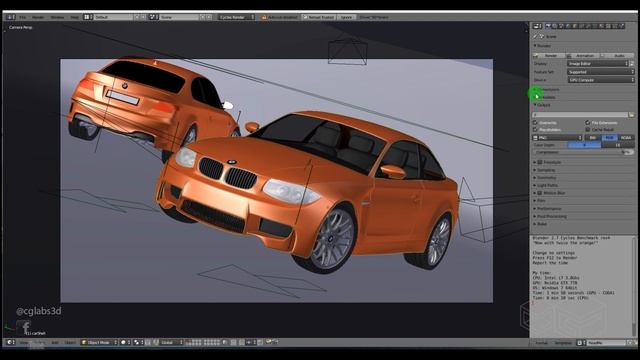Select RGBA color mode
The height and width of the screenshot is (360, 640).
pyautogui.click(x=626, y=138)
